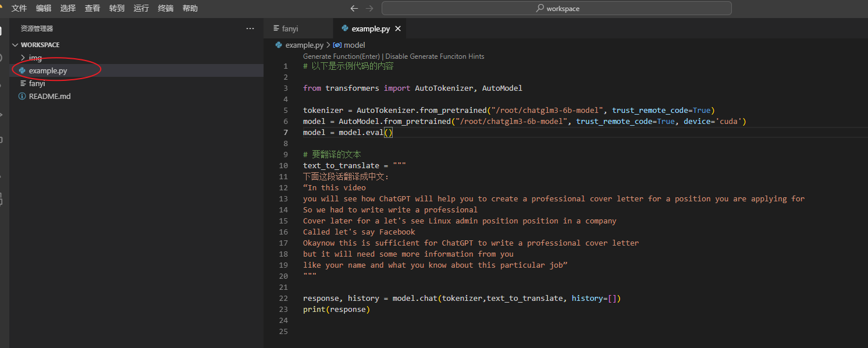Click the symbol icon before model in breadcrumb
Image resolution: width=868 pixels, height=348 pixels.
337,45
